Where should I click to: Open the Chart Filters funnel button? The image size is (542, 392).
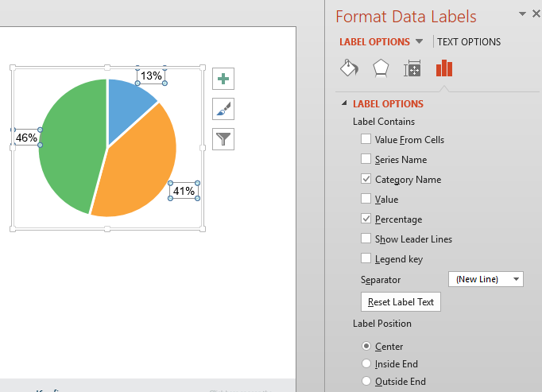click(223, 139)
